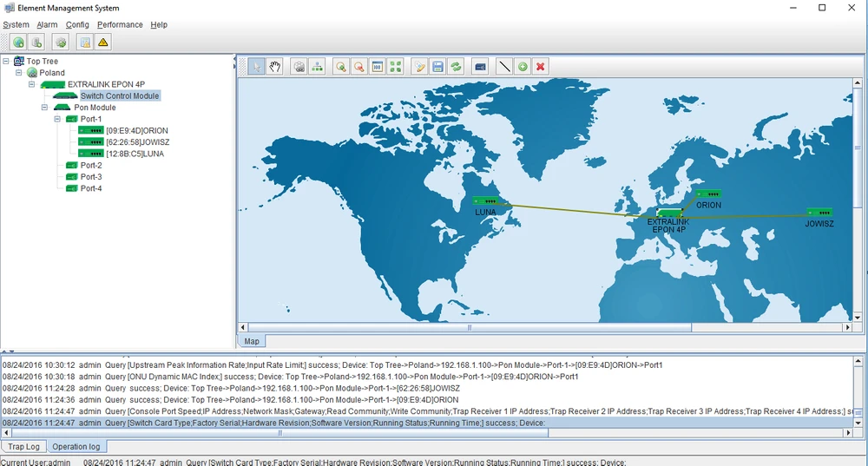Select the pointer arrow tool in map toolbar
Screen dimensions: 868x466
(258, 66)
